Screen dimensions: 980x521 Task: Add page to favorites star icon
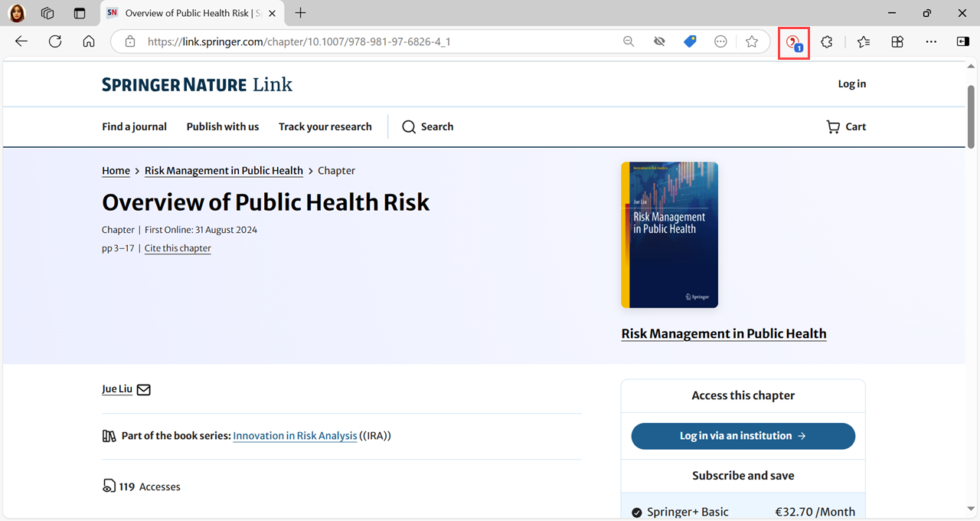[752, 41]
